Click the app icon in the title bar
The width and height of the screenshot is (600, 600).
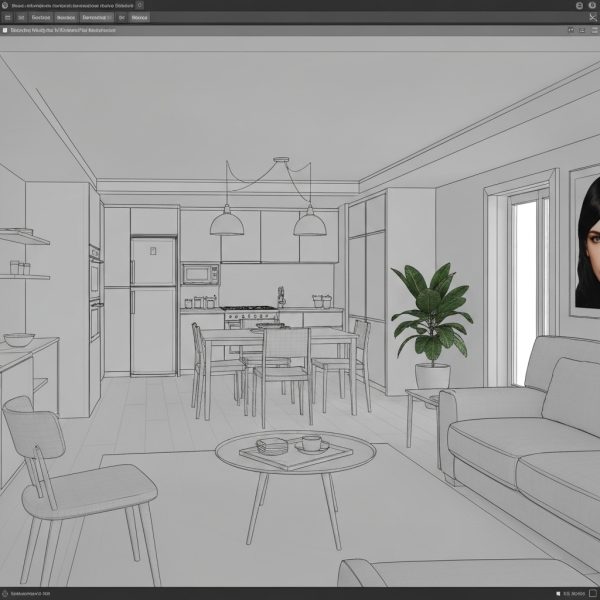tap(5, 5)
